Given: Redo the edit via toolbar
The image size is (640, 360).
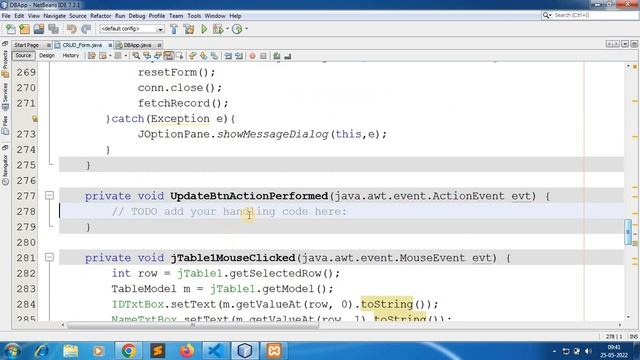Looking at the screenshot, I should coord(86,29).
